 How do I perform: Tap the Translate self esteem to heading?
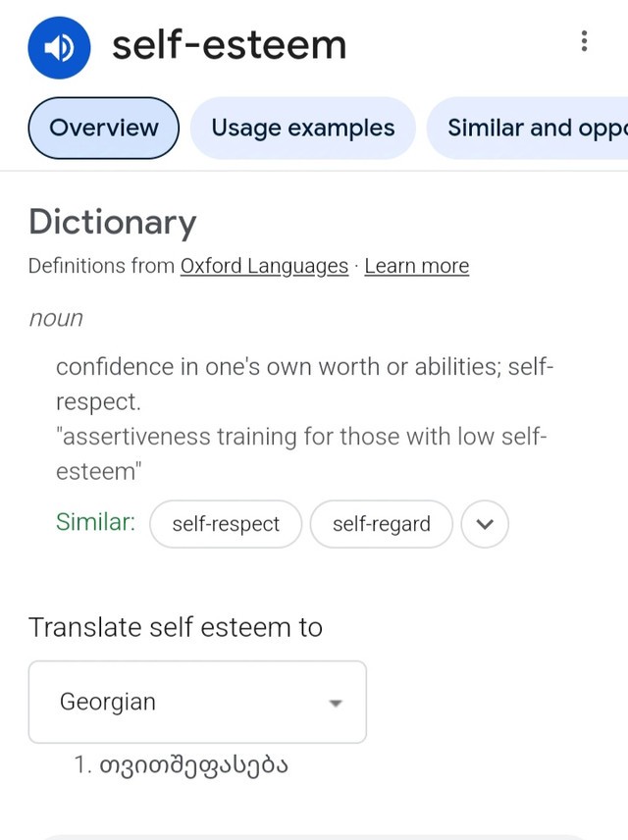[176, 627]
